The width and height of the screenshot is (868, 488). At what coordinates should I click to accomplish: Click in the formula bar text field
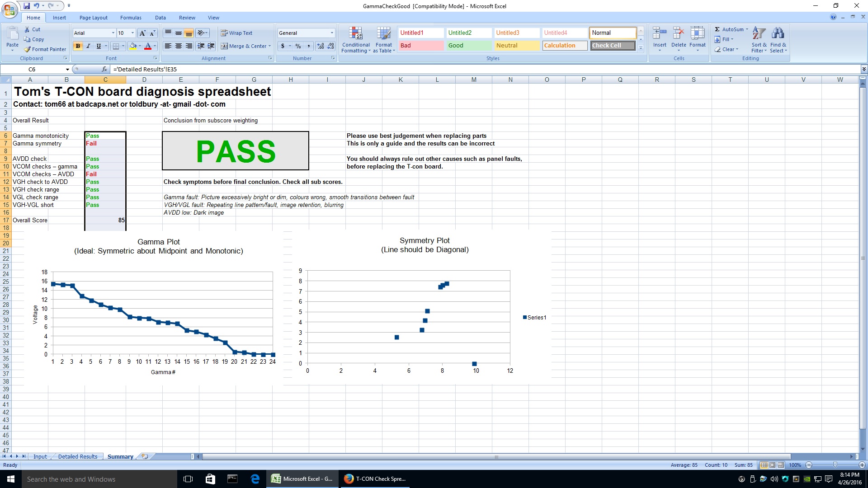tap(452, 70)
